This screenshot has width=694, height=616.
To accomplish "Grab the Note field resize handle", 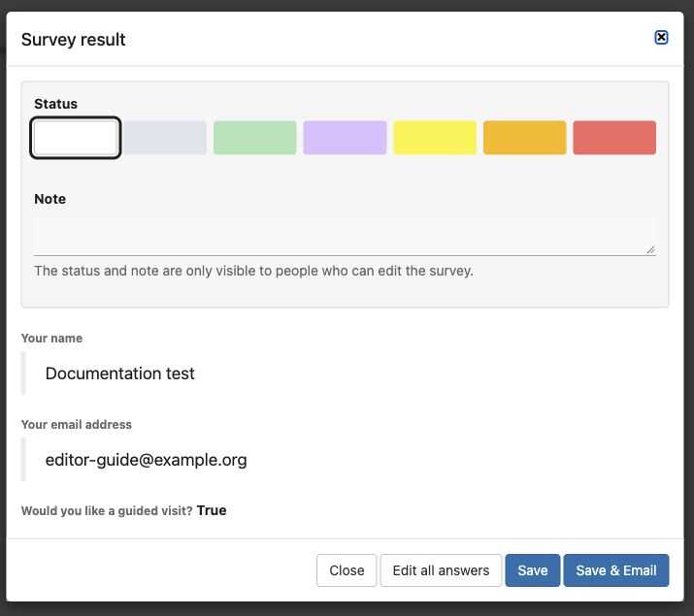I will point(650,250).
